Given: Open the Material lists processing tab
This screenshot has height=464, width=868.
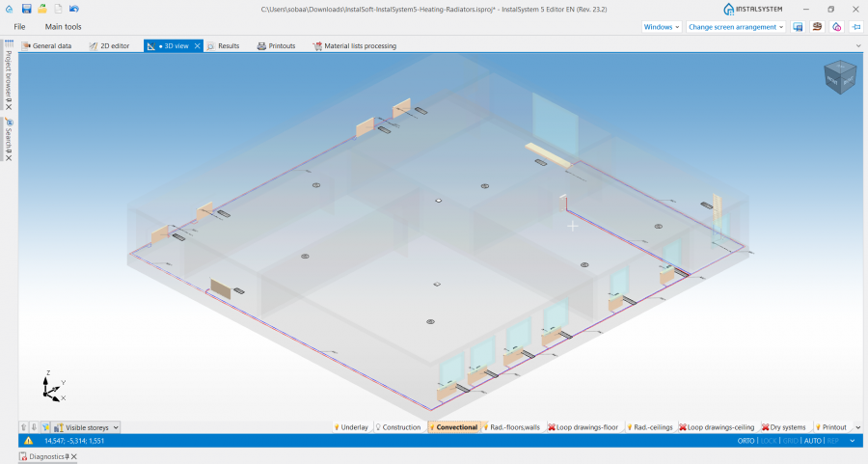Looking at the screenshot, I should coord(368,45).
